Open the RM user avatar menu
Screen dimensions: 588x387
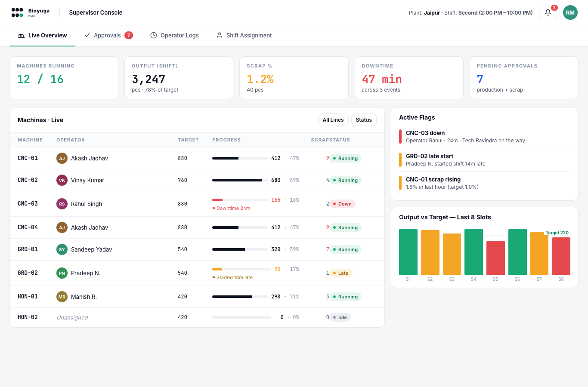(x=570, y=12)
